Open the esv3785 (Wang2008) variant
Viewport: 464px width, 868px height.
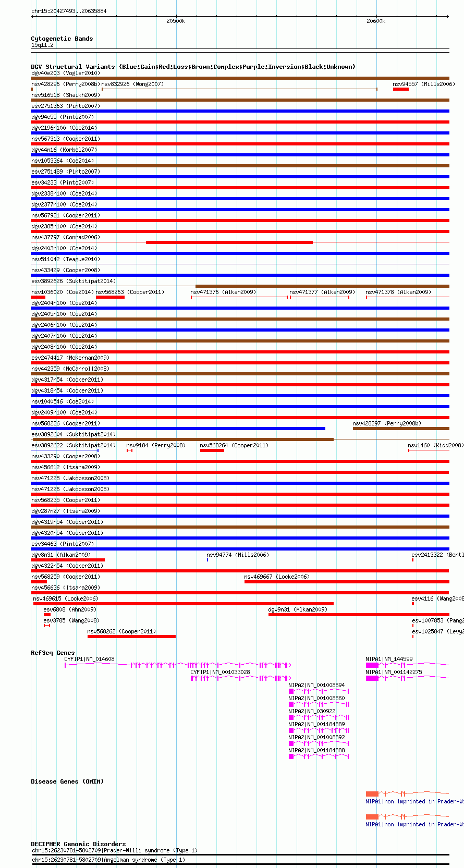point(71,620)
